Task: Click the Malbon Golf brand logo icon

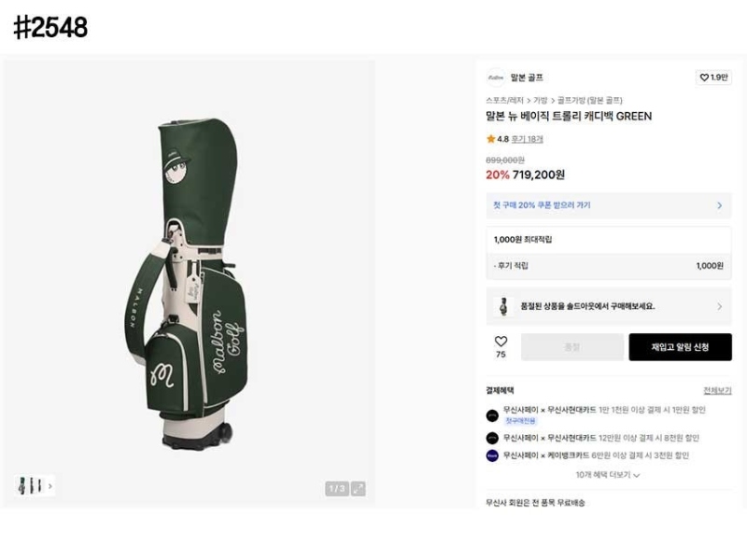Action: pos(495,77)
